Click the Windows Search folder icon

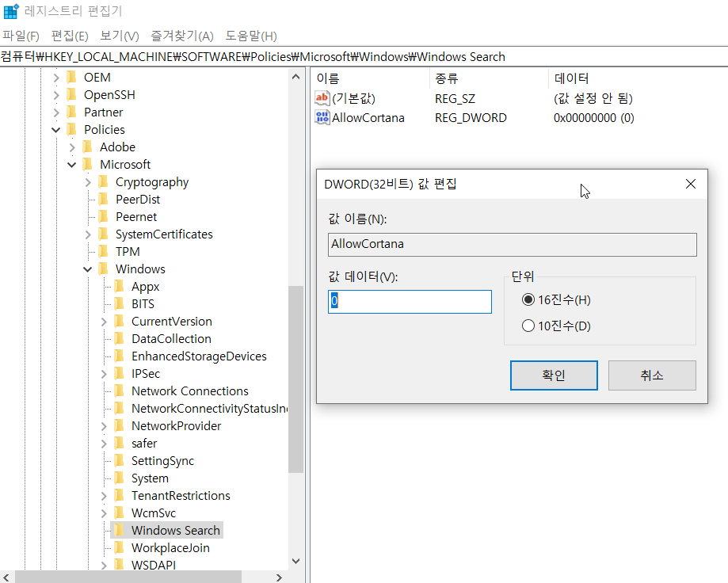click(120, 530)
